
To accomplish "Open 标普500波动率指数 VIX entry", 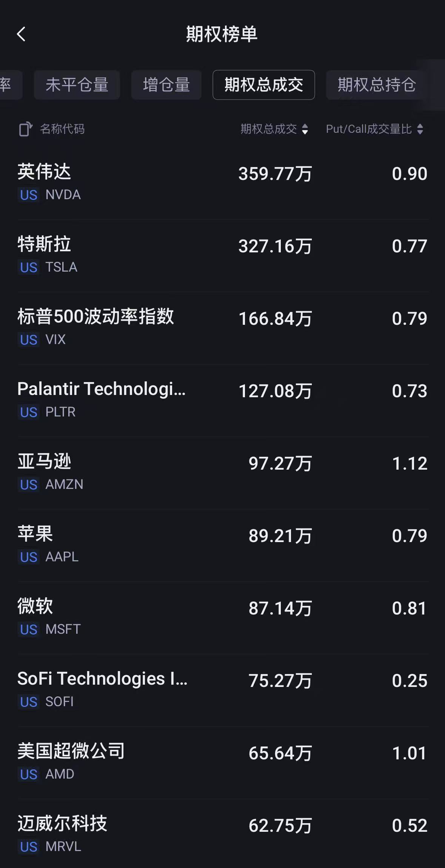I will click(x=223, y=328).
